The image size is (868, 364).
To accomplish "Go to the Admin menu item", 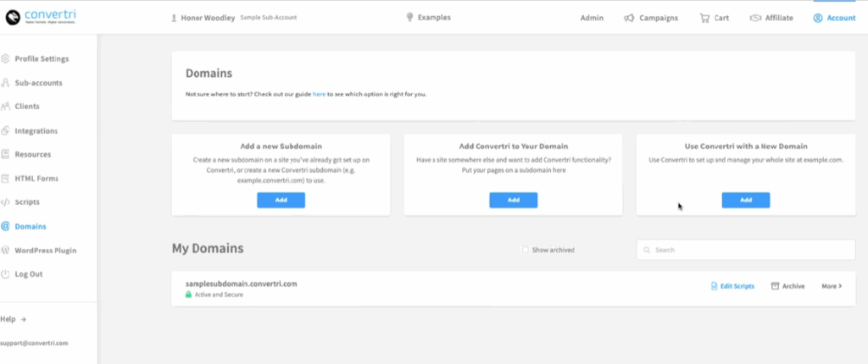I will [x=592, y=18].
